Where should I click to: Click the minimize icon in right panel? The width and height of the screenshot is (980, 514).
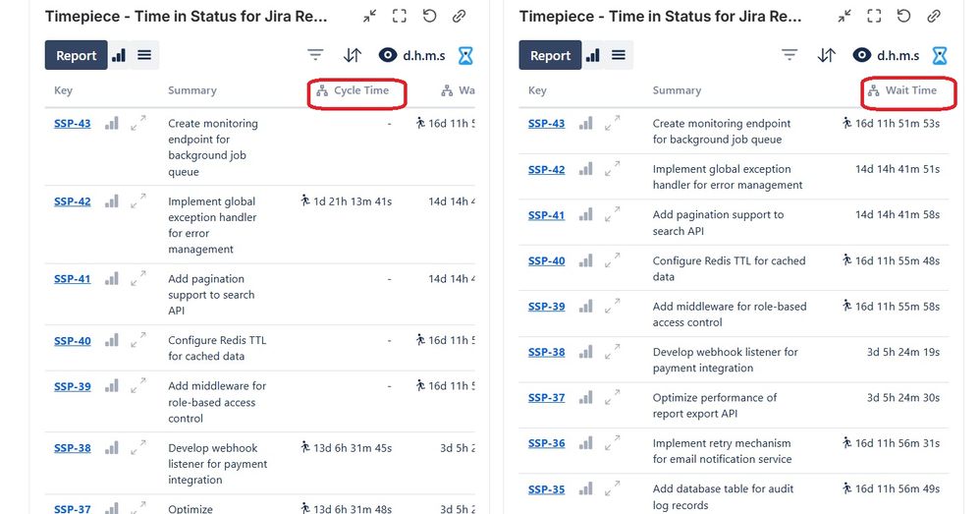coord(844,17)
